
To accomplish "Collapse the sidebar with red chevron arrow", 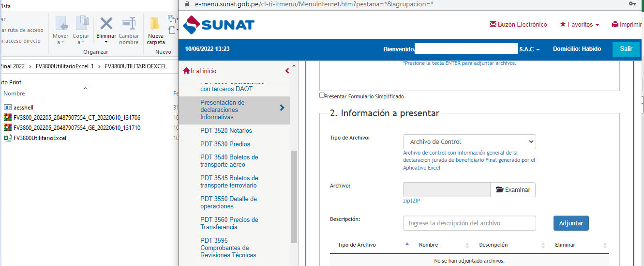I will click(287, 71).
